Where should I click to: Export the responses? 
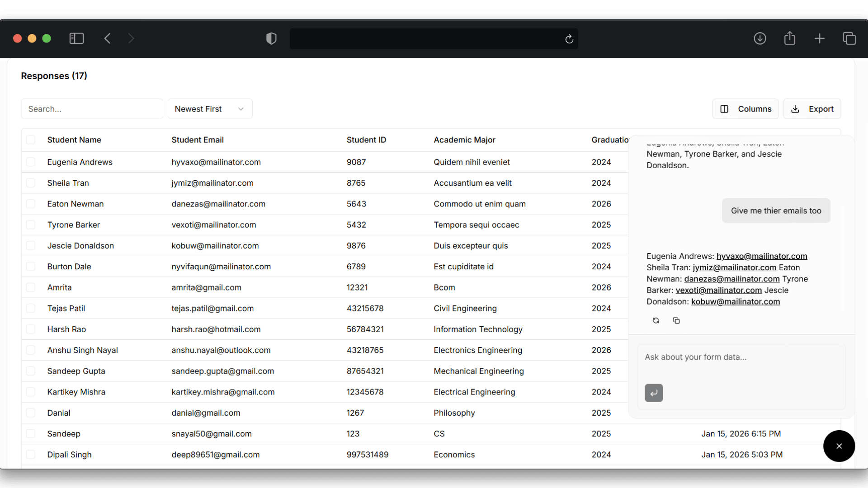812,109
